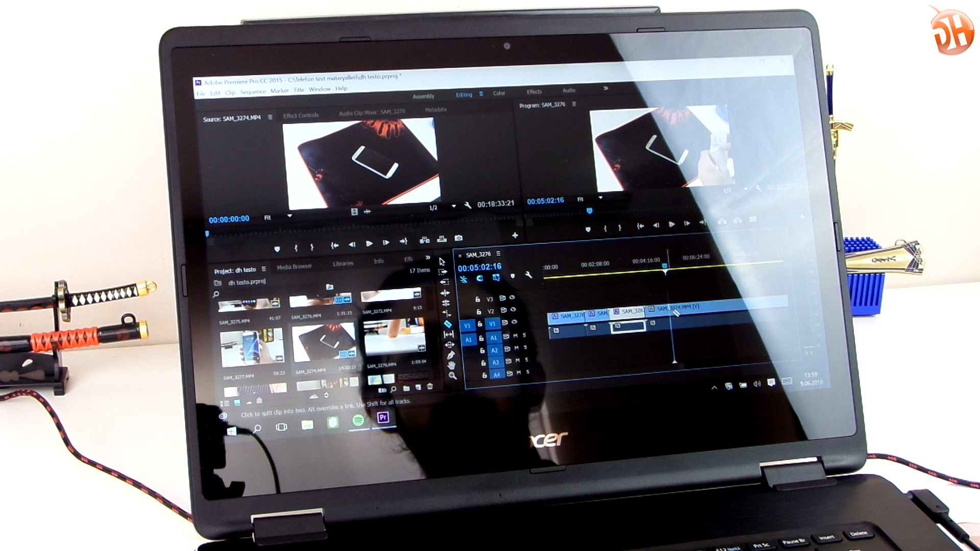The height and width of the screenshot is (551, 980).
Task: Play the Source monitor clip
Action: 369,243
